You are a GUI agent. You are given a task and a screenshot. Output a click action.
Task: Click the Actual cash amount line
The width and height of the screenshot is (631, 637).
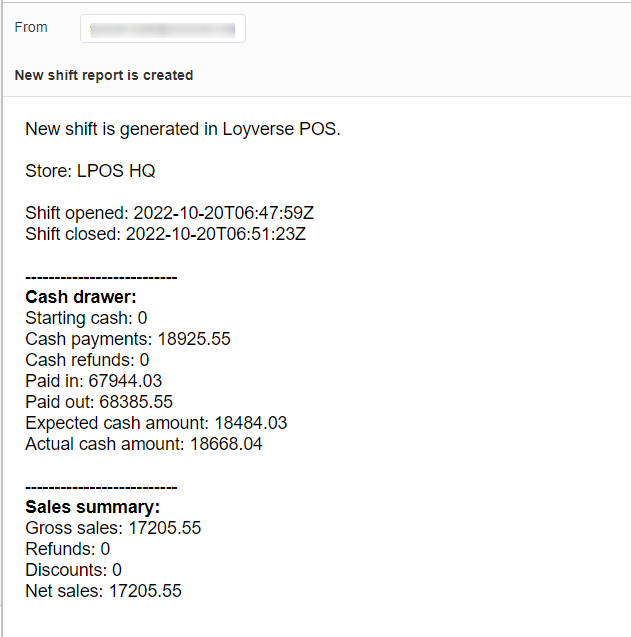(144, 444)
